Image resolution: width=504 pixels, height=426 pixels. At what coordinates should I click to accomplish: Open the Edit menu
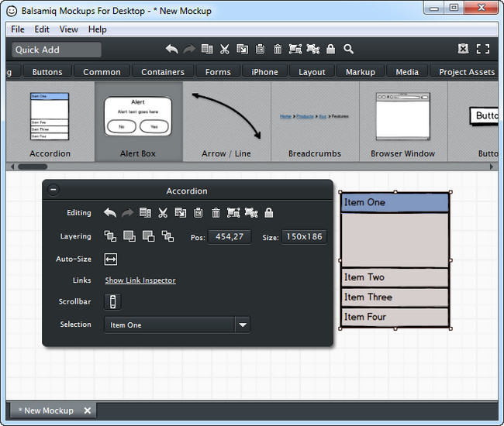[42, 29]
